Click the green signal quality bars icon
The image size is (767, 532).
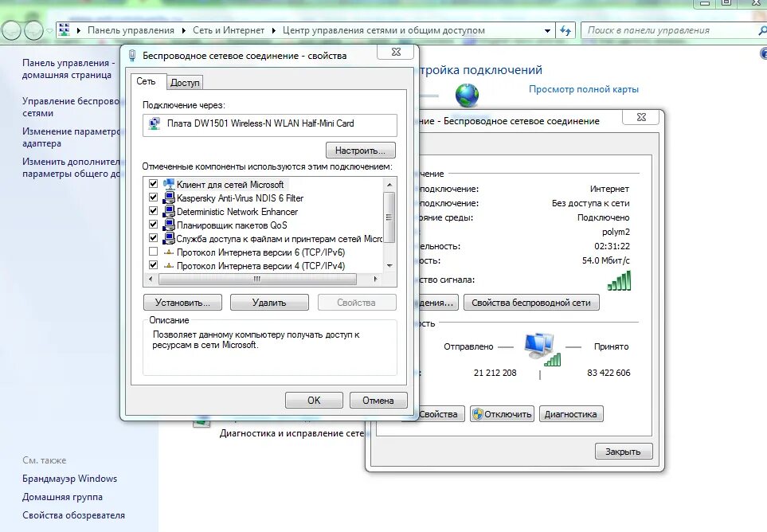pyautogui.click(x=620, y=280)
